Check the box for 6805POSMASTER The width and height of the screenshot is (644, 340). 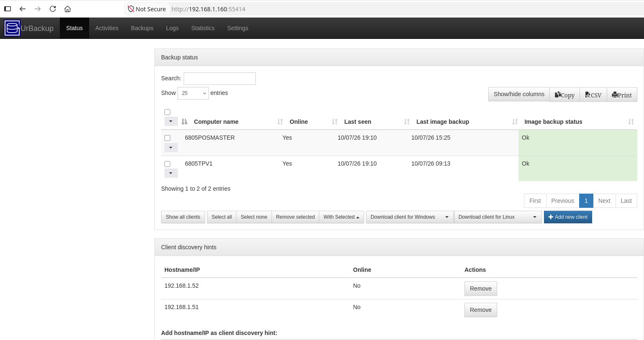pos(167,138)
